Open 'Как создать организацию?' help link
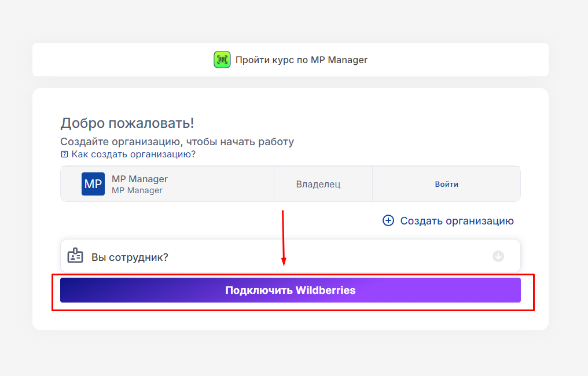This screenshot has height=376, width=588. (x=133, y=154)
